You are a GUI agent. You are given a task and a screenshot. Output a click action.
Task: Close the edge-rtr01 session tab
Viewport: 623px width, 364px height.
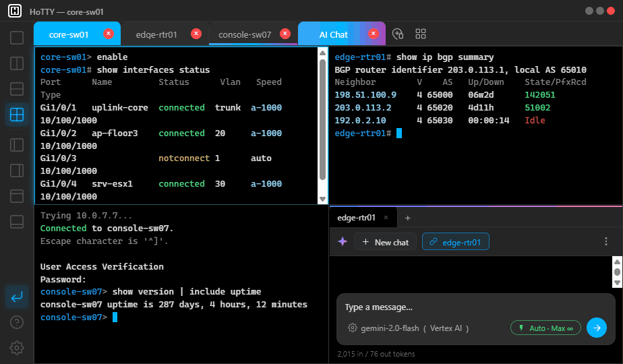[x=196, y=34]
